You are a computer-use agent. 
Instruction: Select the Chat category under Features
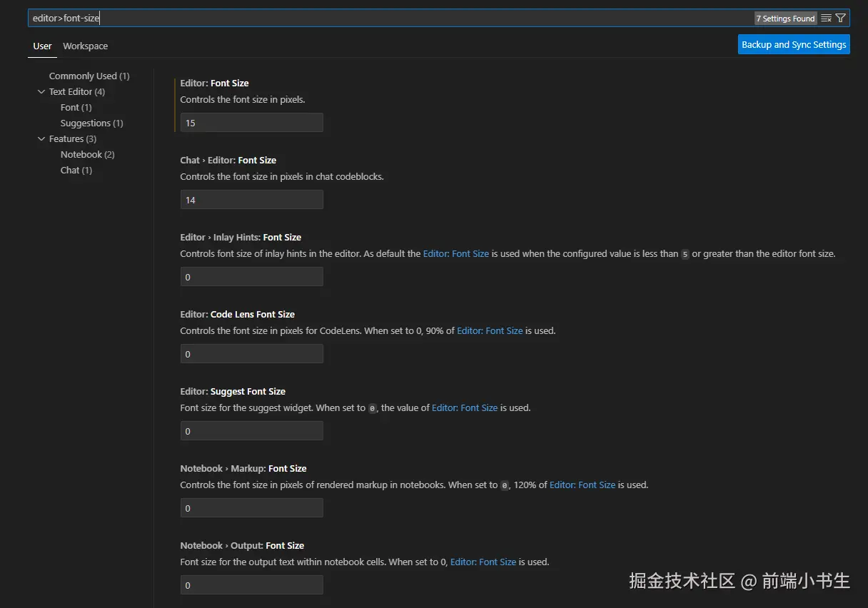point(76,170)
